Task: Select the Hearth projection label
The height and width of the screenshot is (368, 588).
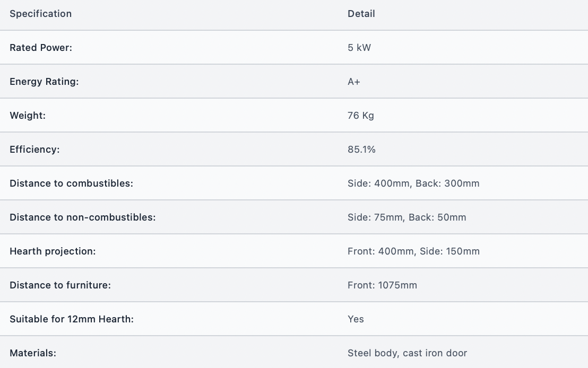Action: coord(53,251)
